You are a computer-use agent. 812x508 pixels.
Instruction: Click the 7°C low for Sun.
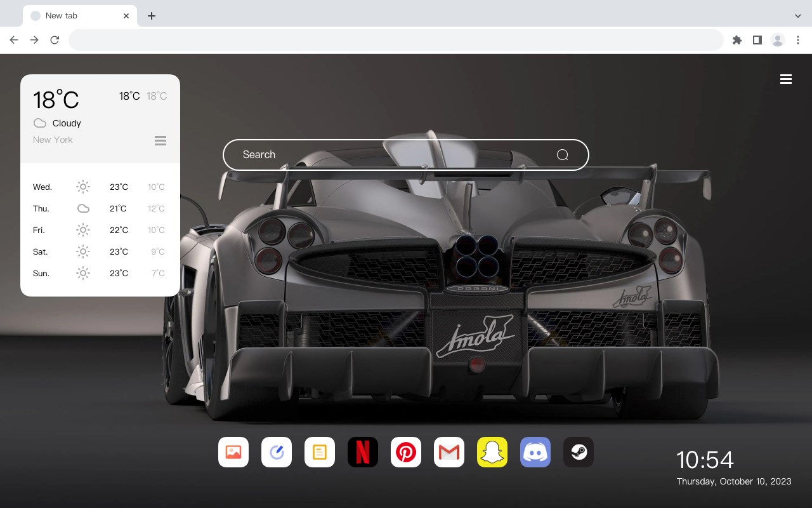[x=158, y=274]
